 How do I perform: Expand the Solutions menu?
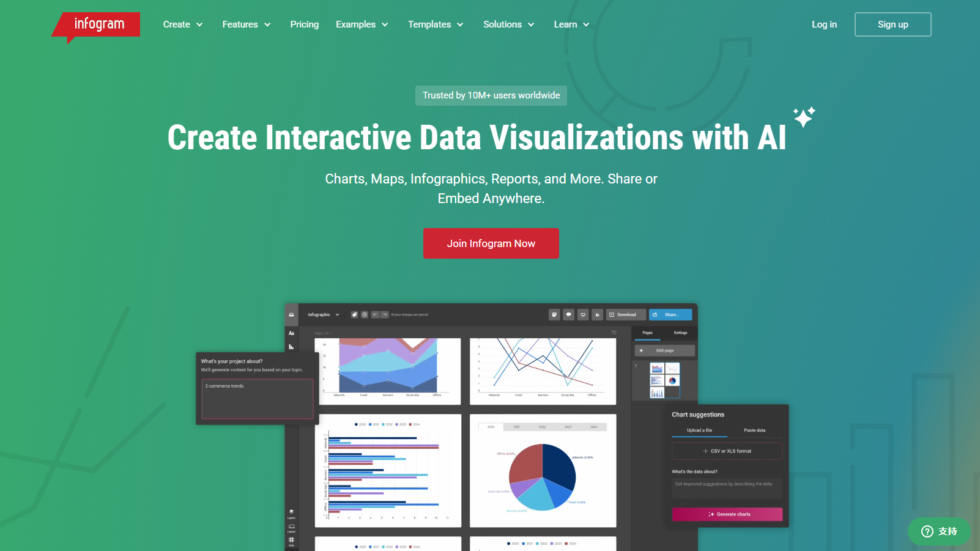click(x=509, y=24)
